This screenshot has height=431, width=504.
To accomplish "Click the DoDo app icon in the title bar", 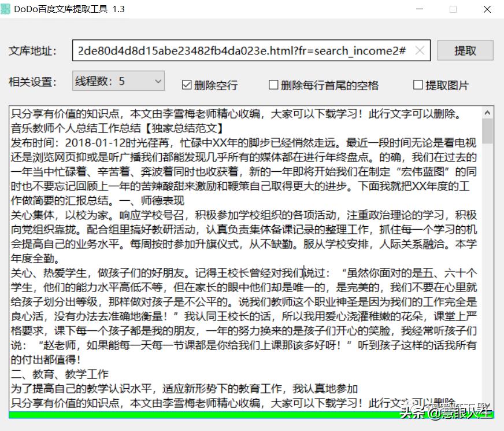I will 7,9.
